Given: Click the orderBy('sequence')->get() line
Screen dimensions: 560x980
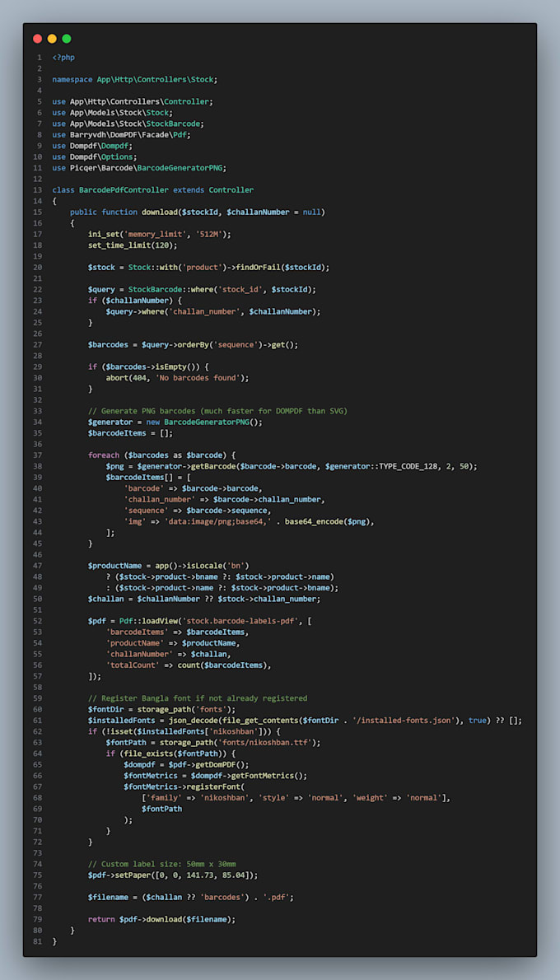Looking at the screenshot, I should pyautogui.click(x=194, y=344).
